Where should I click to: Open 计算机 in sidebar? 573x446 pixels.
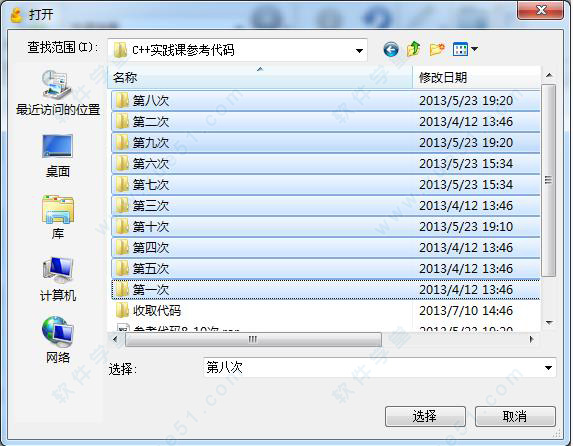point(58,279)
